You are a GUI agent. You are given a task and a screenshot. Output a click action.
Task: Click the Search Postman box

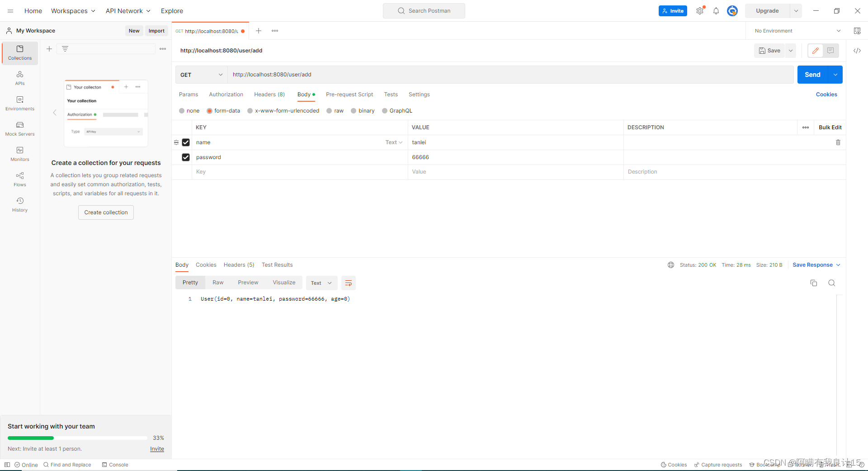(x=424, y=11)
